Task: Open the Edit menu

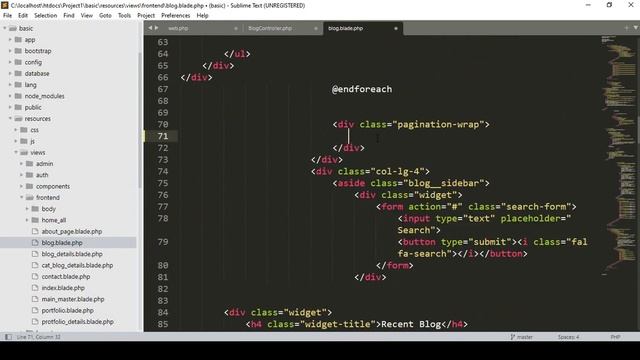Action: (23, 16)
